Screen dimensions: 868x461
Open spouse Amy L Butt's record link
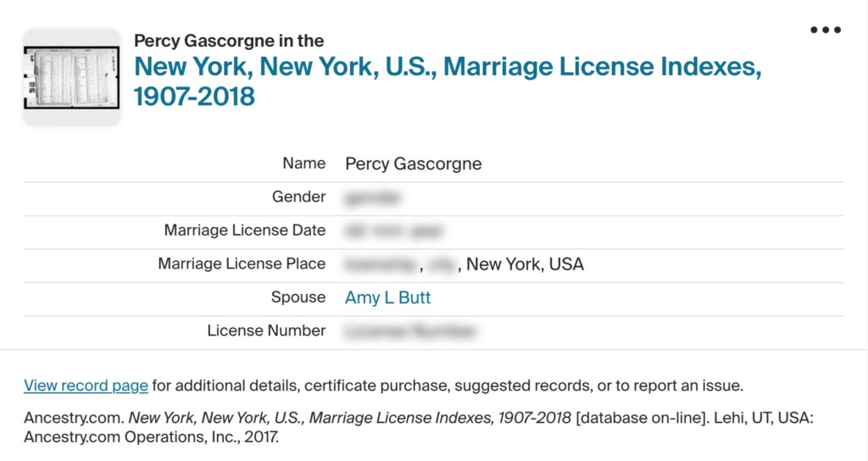click(387, 297)
